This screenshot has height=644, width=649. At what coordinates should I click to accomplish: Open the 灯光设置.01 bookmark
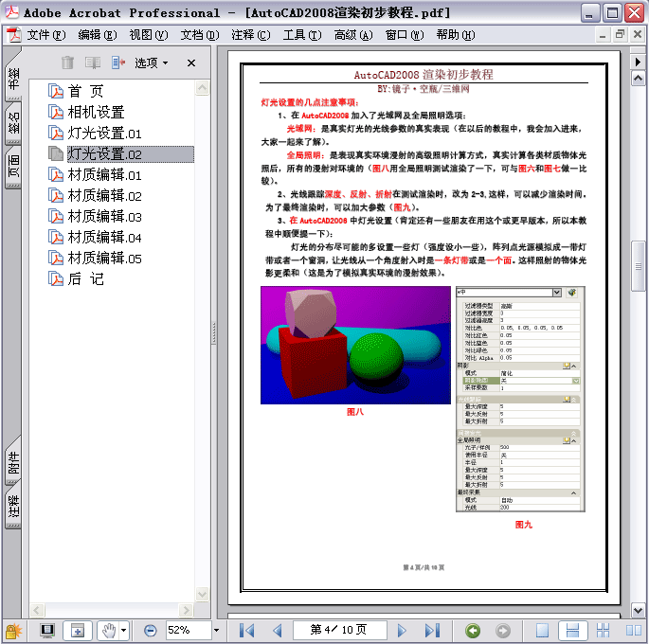tap(105, 134)
